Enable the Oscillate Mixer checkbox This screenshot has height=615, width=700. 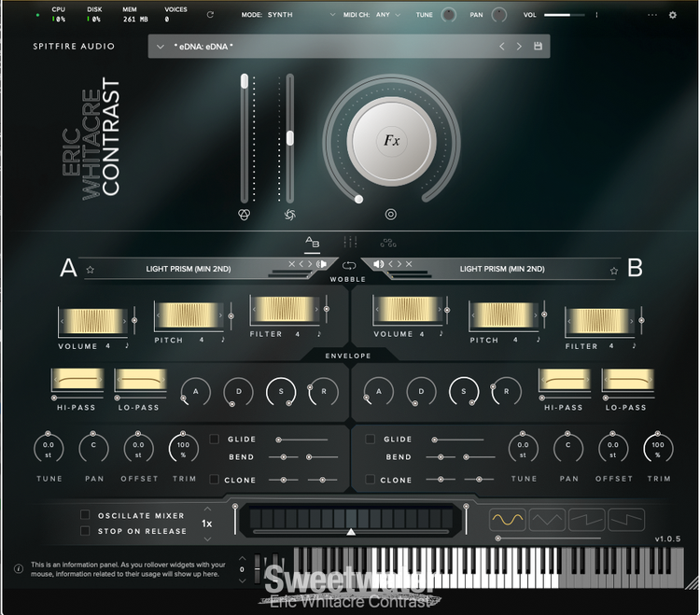point(85,515)
